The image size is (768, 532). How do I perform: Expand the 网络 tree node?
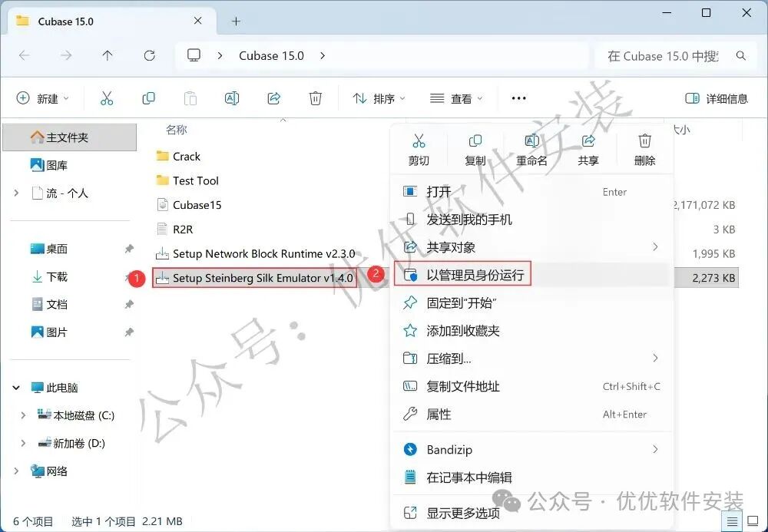pos(17,471)
